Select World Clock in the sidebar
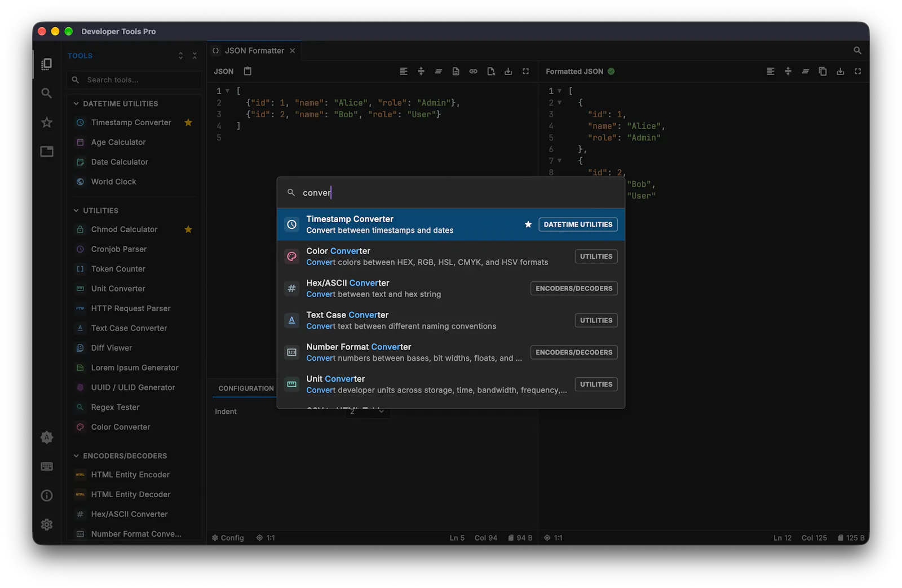The width and height of the screenshot is (902, 588). (x=134, y=182)
